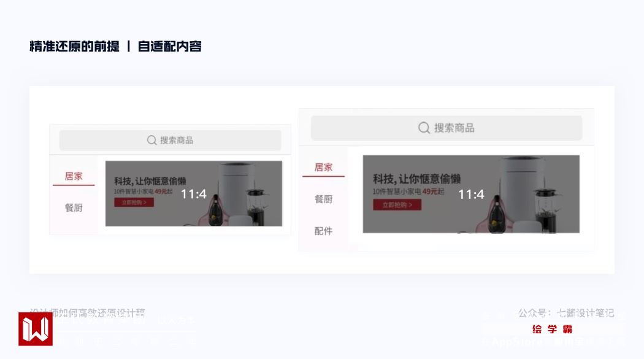Select the 居家 tab in the smaller mockup
The image size is (644, 359).
(x=74, y=177)
